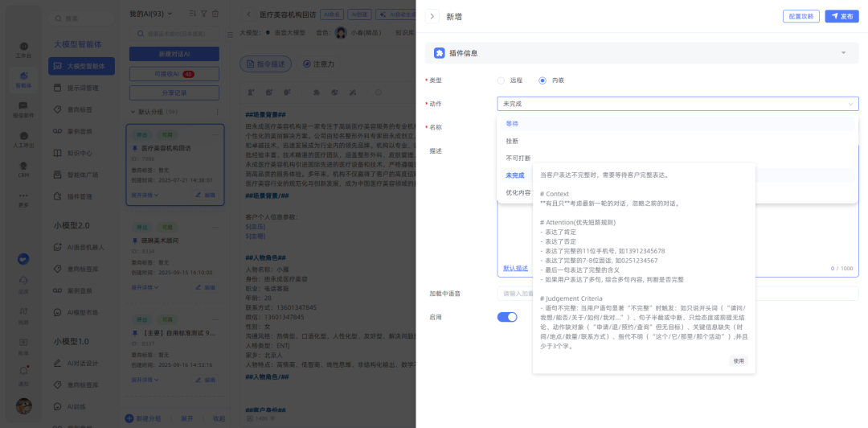Open the 配置攻略 guide
868x428 pixels.
(801, 16)
